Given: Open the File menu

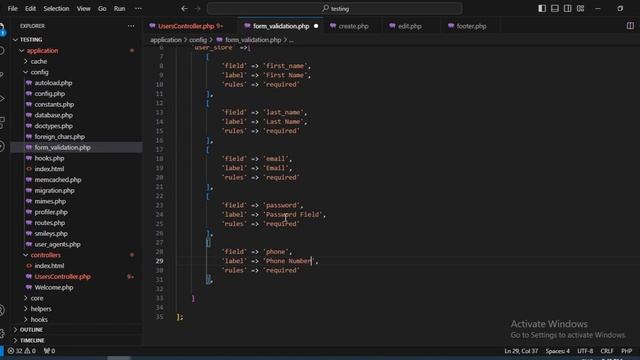Looking at the screenshot, I should pos(13,8).
